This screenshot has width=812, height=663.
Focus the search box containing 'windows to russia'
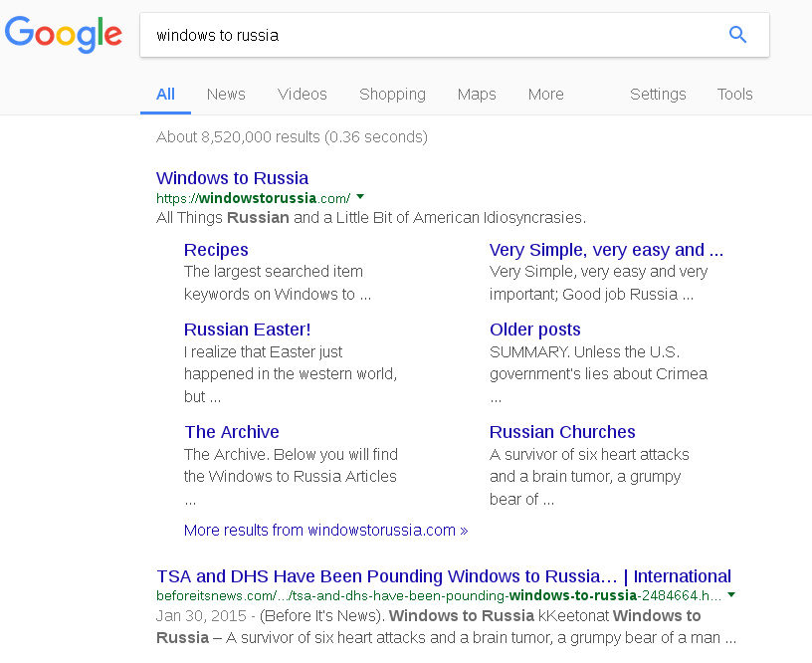(454, 35)
